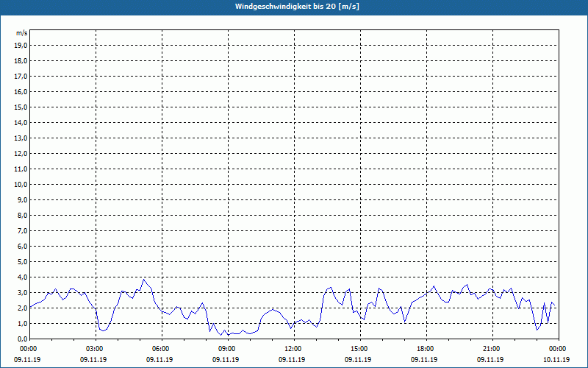The width and height of the screenshot is (588, 368).
Task: Click the 5,0 y-axis label
Action: coord(24,262)
